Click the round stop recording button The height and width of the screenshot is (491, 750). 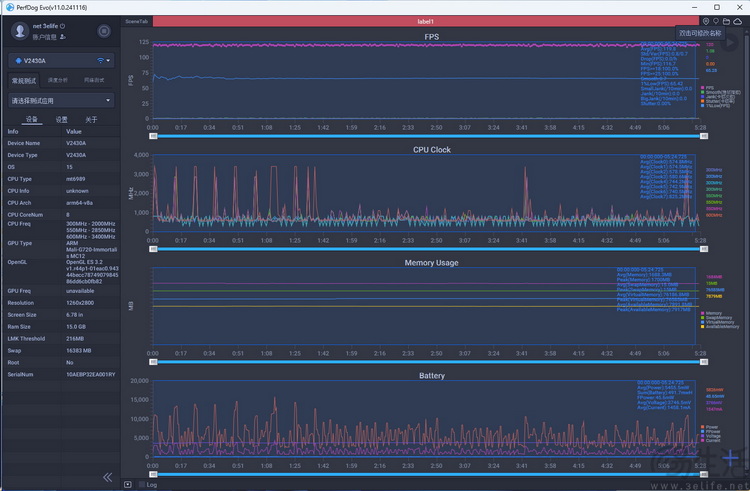pos(104,31)
